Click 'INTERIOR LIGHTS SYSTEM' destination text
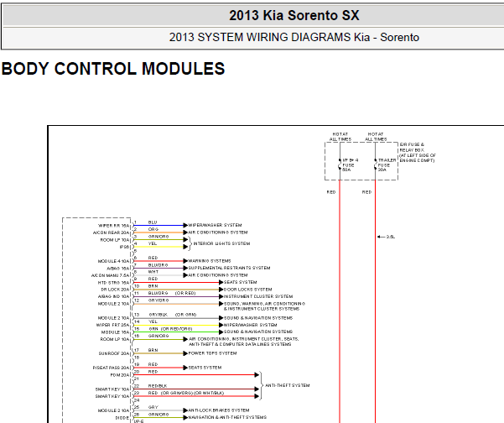The width and height of the screenshot is (504, 423). (x=221, y=243)
